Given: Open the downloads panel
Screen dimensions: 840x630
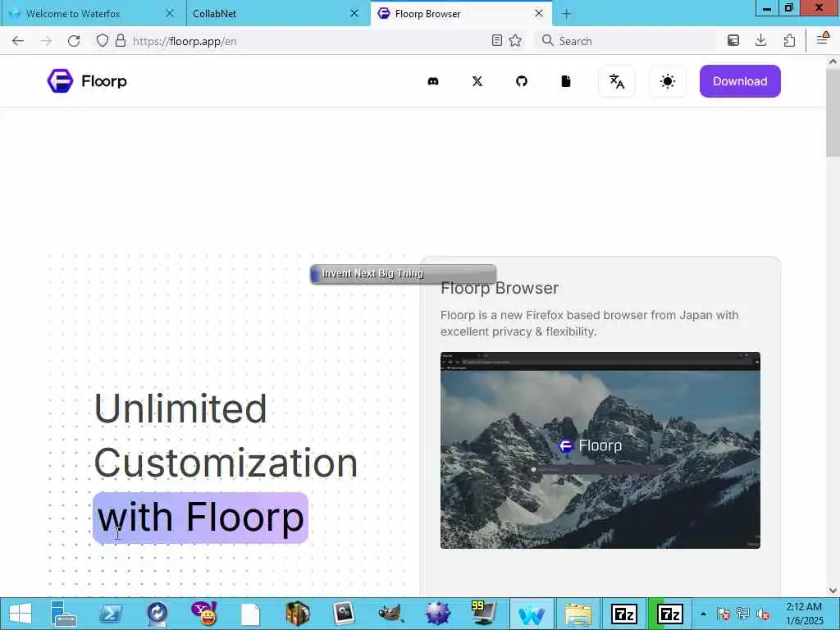Looking at the screenshot, I should click(760, 41).
